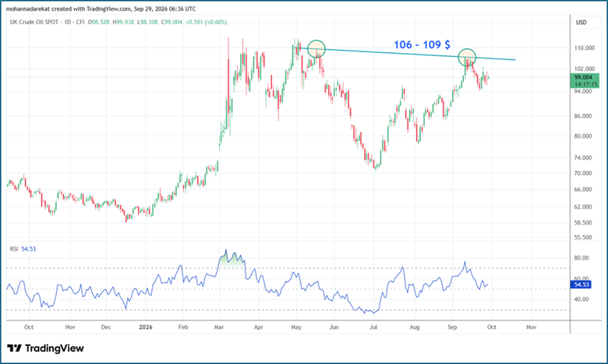The image size is (608, 364).
Task: Click the 74.000 price axis label
Action: [x=583, y=157]
